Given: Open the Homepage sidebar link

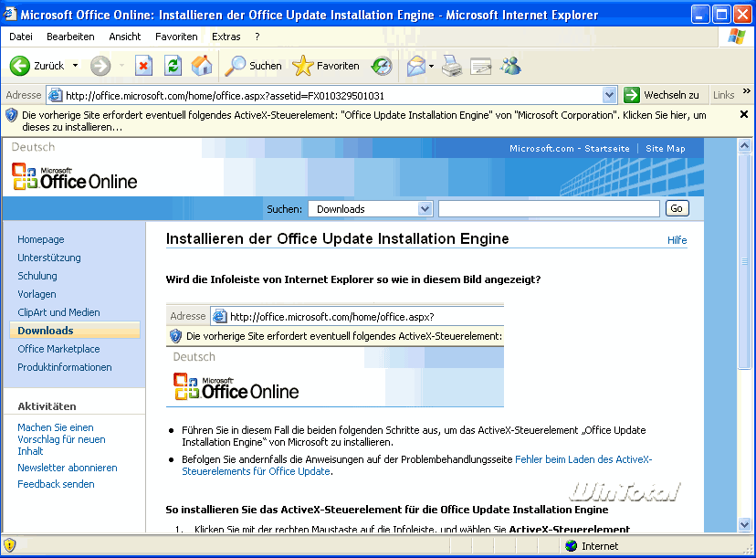Looking at the screenshot, I should click(x=41, y=239).
